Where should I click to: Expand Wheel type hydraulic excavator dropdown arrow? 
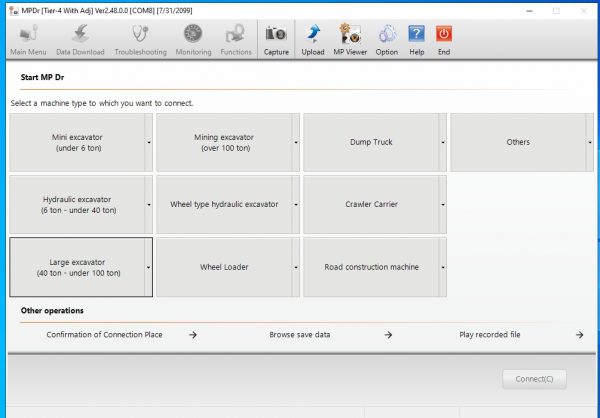296,205
